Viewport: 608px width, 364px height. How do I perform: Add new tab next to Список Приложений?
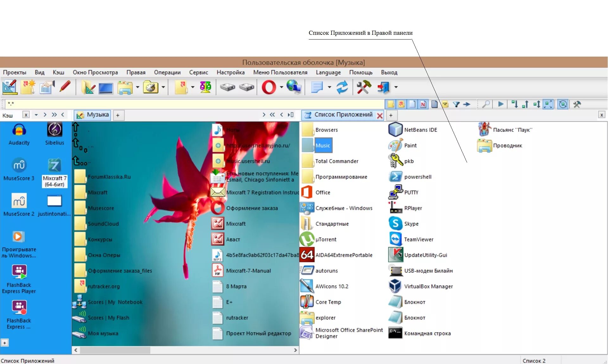click(x=391, y=115)
